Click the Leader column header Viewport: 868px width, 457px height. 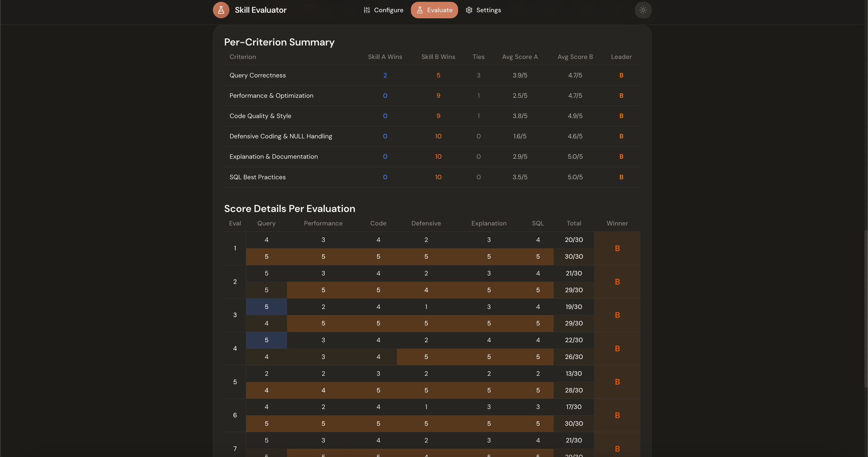tap(621, 57)
